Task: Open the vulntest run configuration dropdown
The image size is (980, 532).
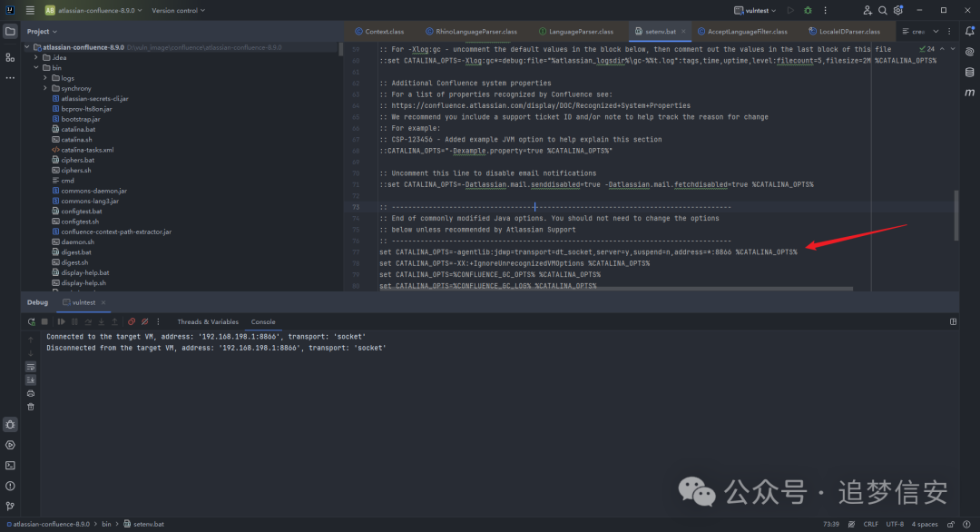Action: 755,11
